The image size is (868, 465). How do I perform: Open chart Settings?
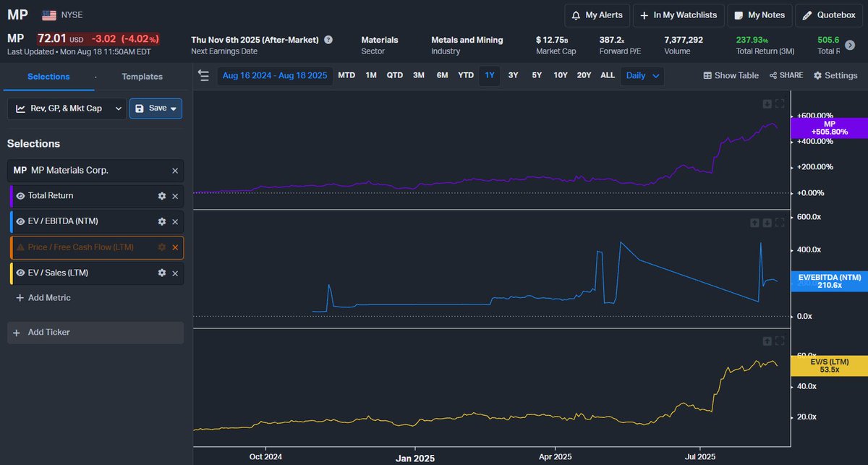(835, 75)
